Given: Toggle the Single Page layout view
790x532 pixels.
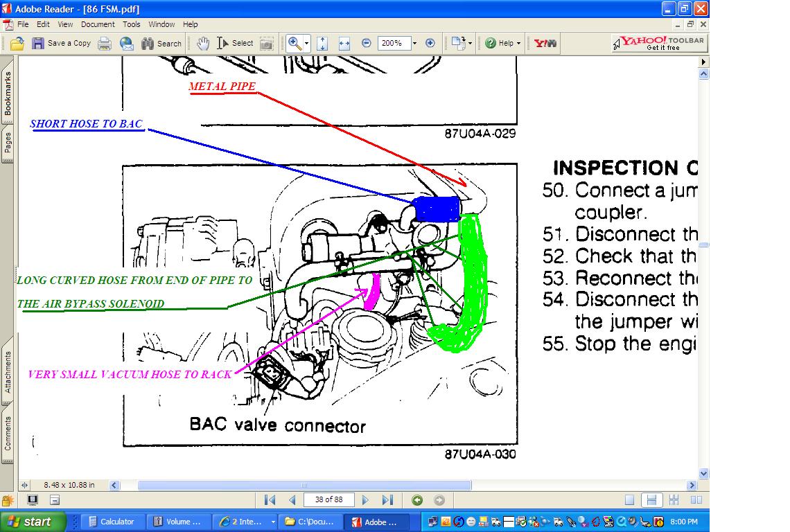Looking at the screenshot, I should (x=629, y=499).
